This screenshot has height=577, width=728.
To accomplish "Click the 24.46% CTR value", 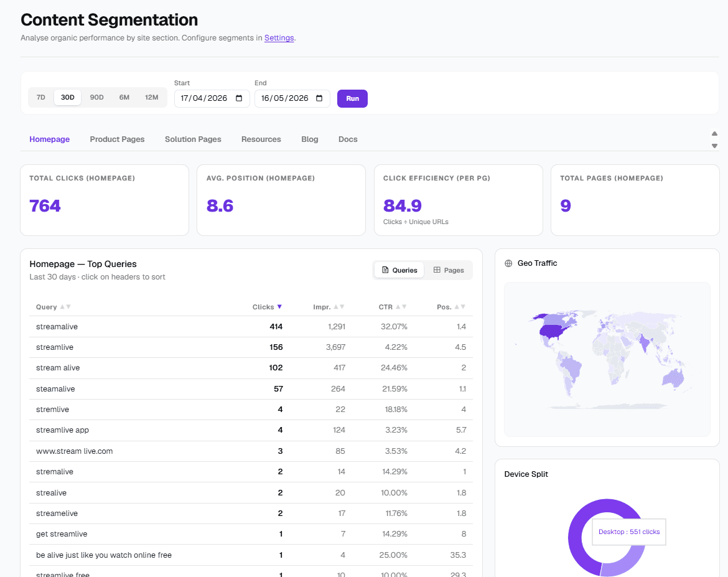I will point(394,368).
